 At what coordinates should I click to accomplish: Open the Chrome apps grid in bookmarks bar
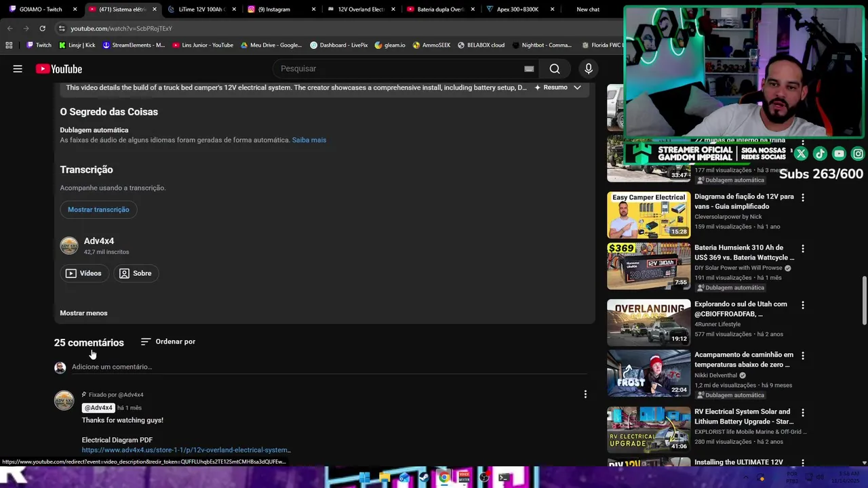pyautogui.click(x=9, y=45)
